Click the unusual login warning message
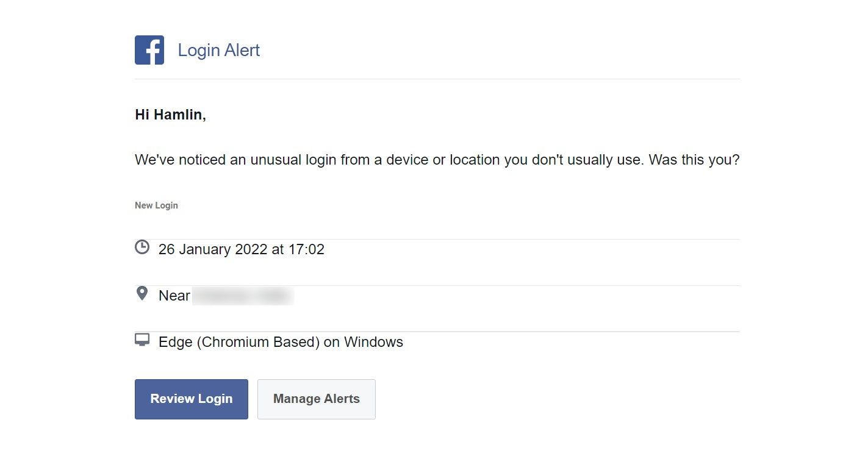The width and height of the screenshot is (868, 456). 437,159
